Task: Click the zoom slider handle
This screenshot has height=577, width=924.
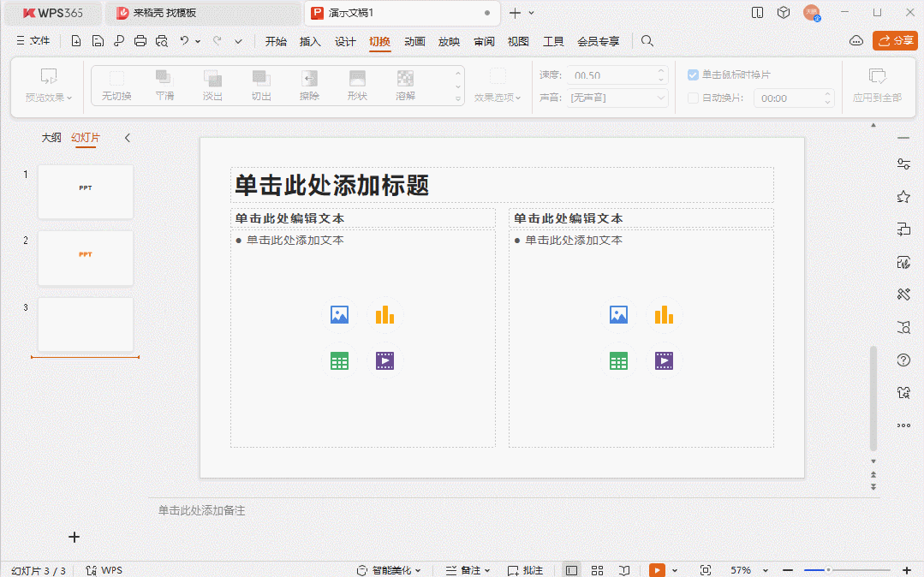Action: tap(828, 570)
